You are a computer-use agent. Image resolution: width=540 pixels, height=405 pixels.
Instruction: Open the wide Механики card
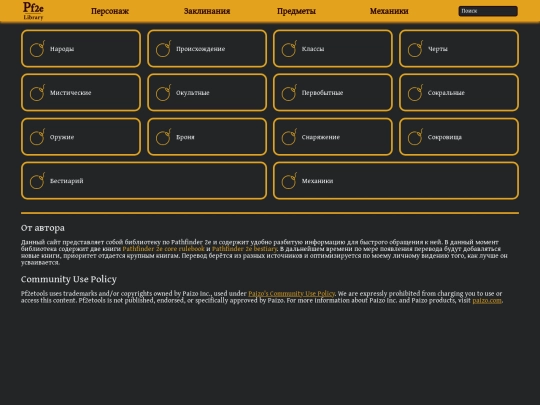point(396,181)
